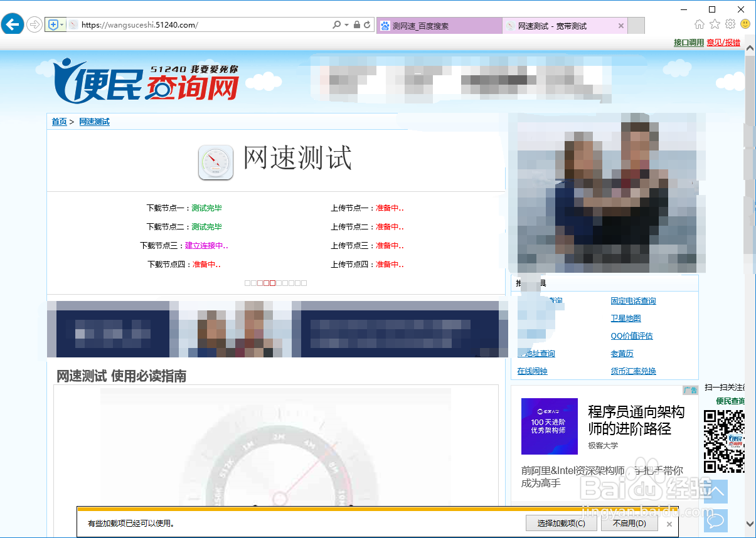Dismiss the add-on notification bar with X

coord(669,524)
